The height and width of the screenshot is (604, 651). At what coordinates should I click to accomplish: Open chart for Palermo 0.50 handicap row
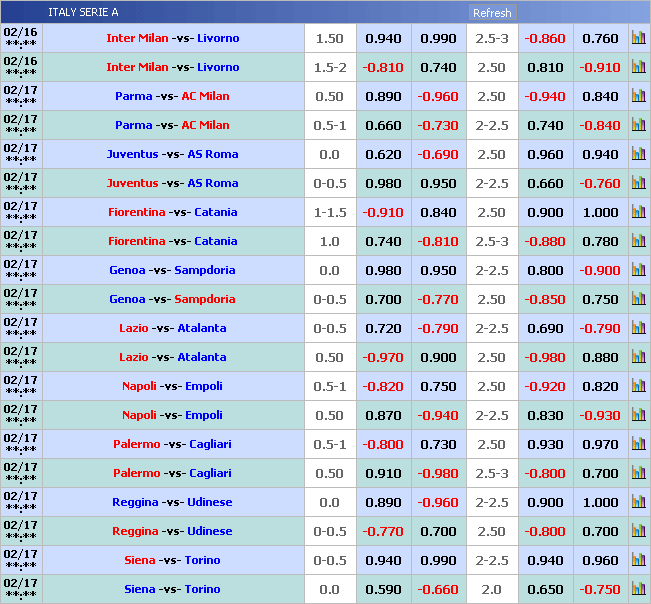point(638,474)
